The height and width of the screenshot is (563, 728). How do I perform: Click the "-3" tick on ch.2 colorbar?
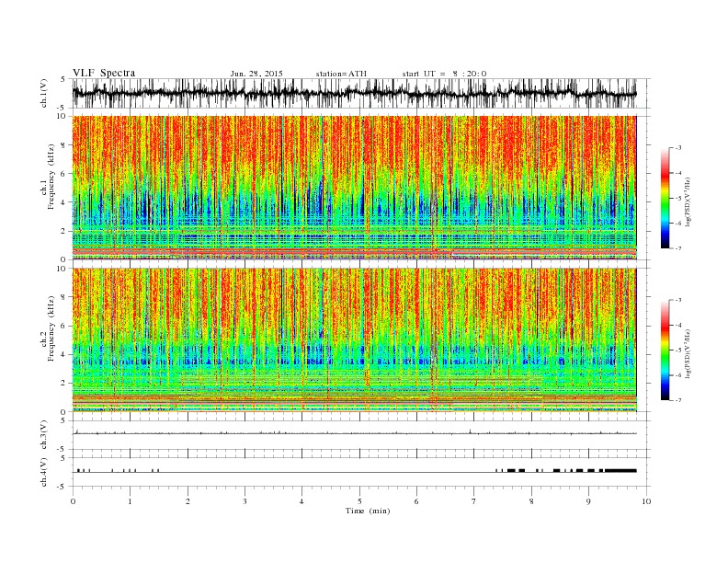[x=678, y=300]
